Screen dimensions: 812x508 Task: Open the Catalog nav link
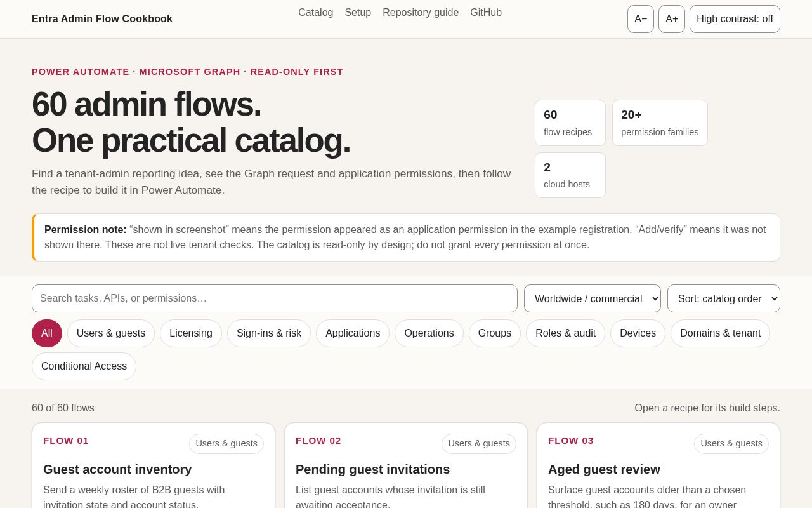[x=315, y=13]
